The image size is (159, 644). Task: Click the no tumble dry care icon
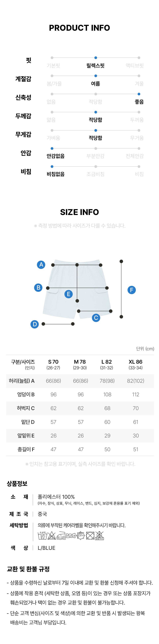90,536
